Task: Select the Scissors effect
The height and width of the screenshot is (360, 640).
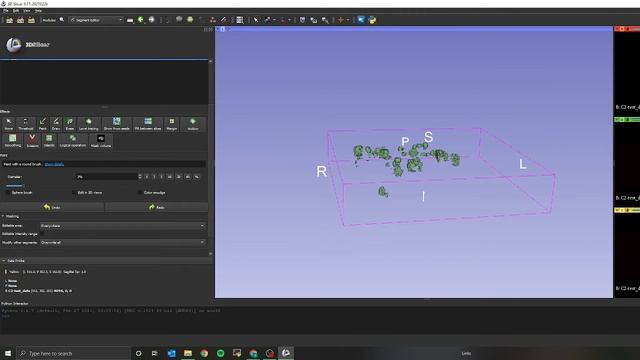Action: point(32,141)
